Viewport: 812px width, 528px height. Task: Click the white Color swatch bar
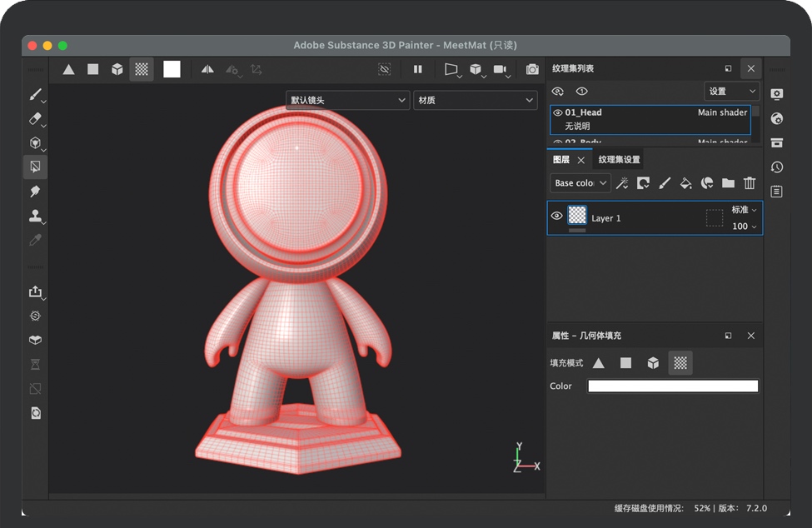click(673, 386)
